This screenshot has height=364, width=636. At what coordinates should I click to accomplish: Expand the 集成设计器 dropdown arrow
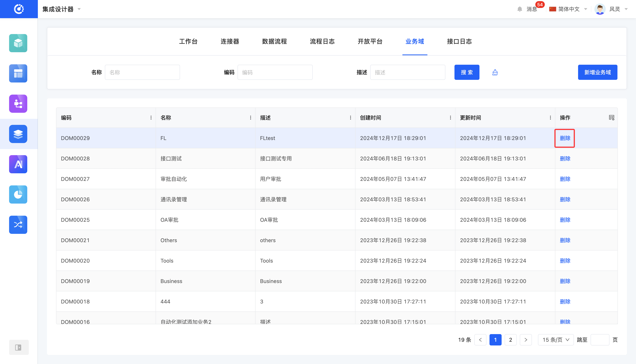pyautogui.click(x=79, y=9)
